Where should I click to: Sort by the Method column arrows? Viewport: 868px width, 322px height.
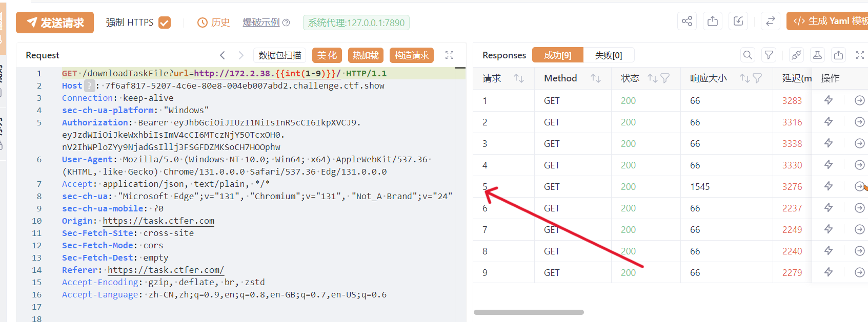(596, 78)
